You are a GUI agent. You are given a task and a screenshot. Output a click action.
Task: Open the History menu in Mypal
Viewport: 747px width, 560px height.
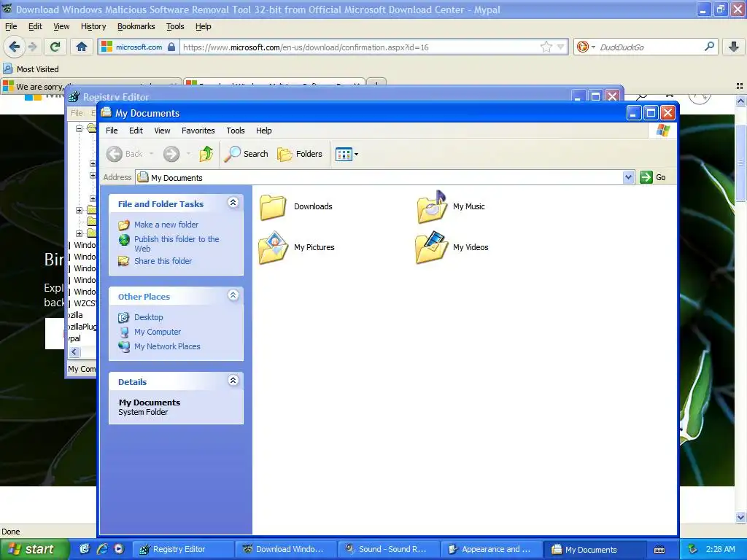pyautogui.click(x=93, y=26)
